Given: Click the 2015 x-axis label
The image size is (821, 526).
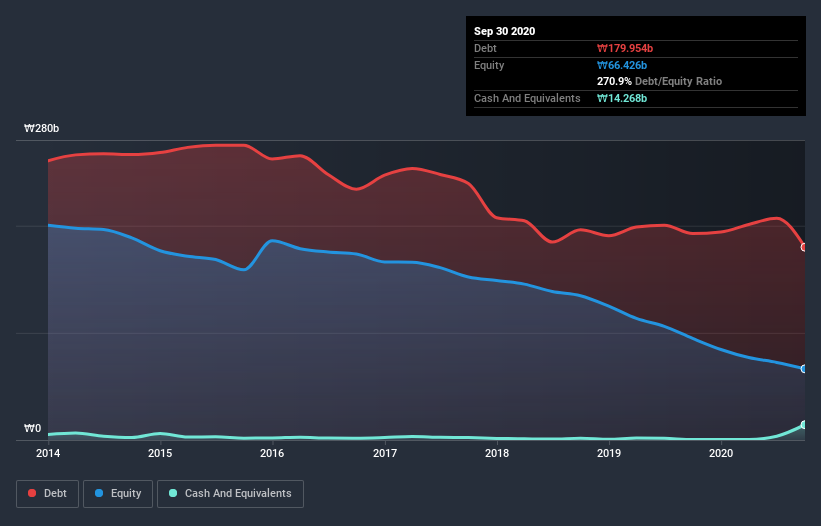Looking at the screenshot, I should tap(160, 453).
